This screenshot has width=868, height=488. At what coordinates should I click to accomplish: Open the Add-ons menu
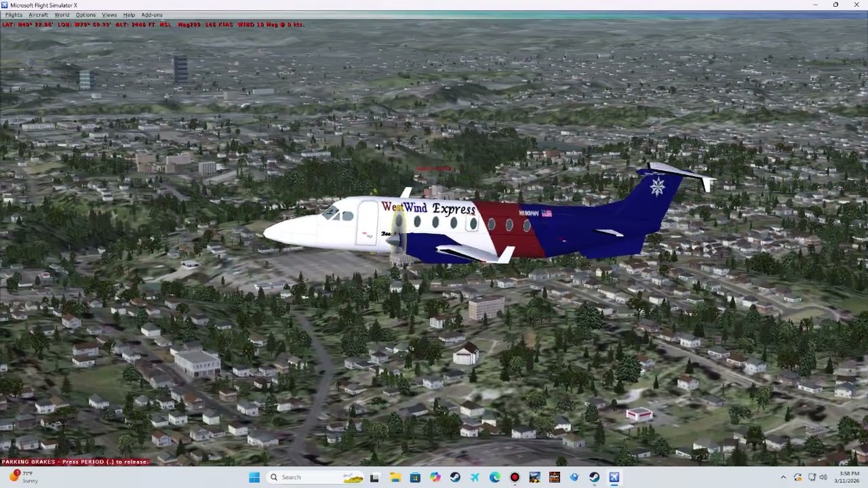152,15
